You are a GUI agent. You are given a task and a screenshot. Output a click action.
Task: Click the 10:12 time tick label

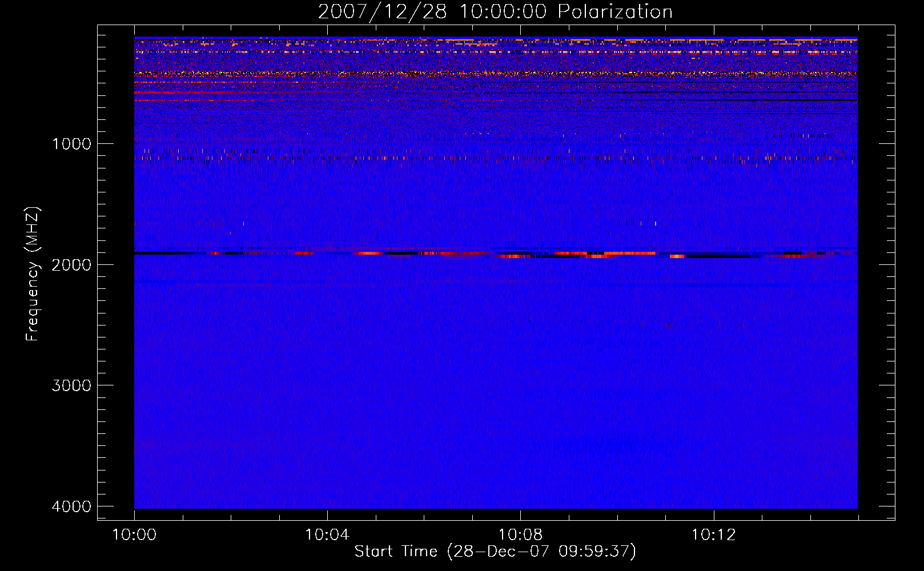click(x=714, y=535)
